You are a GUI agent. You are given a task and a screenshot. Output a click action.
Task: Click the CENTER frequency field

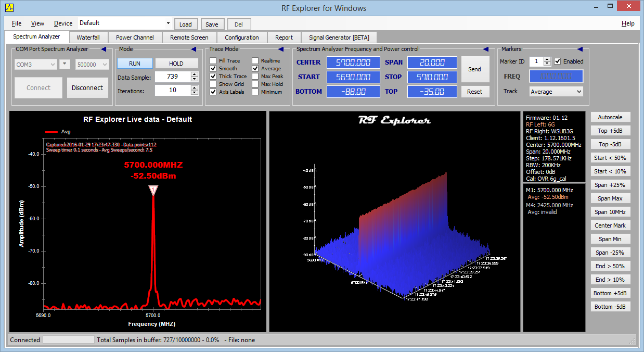(x=353, y=62)
